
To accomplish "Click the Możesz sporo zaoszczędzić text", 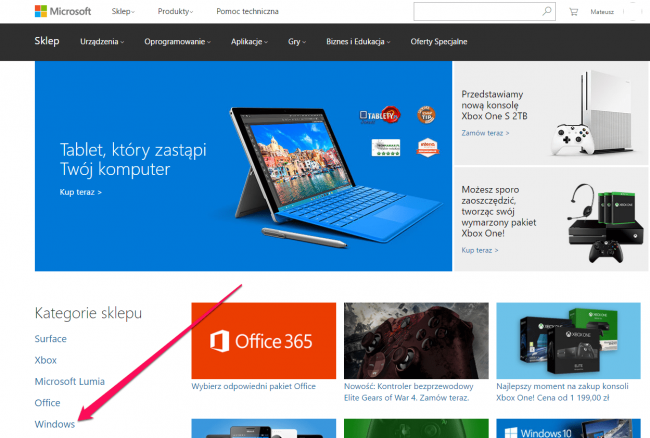I will 499,211.
